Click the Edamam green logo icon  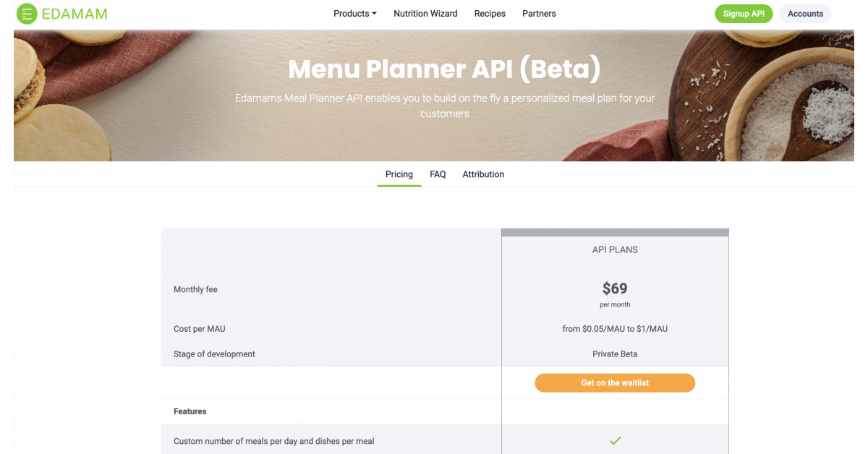27,14
